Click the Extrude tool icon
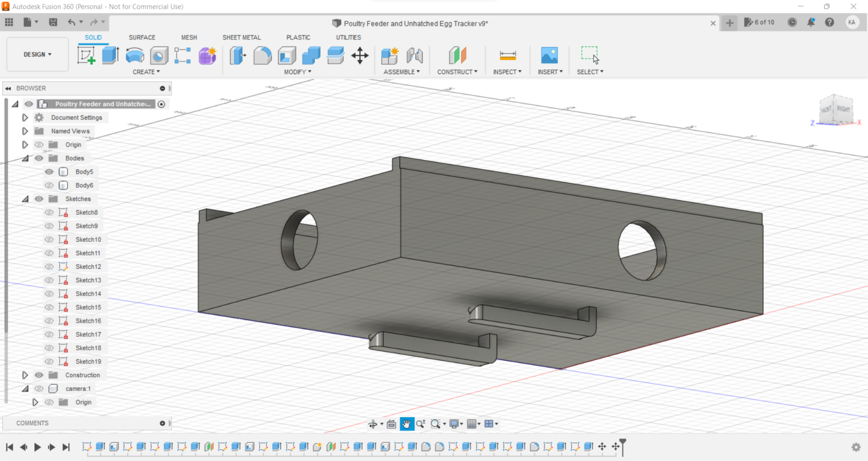 (111, 55)
